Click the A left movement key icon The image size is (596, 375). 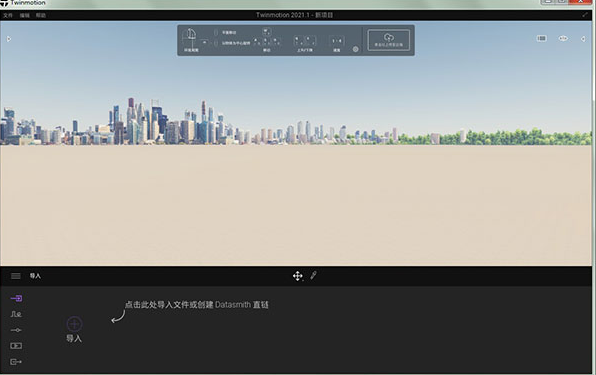(x=256, y=41)
